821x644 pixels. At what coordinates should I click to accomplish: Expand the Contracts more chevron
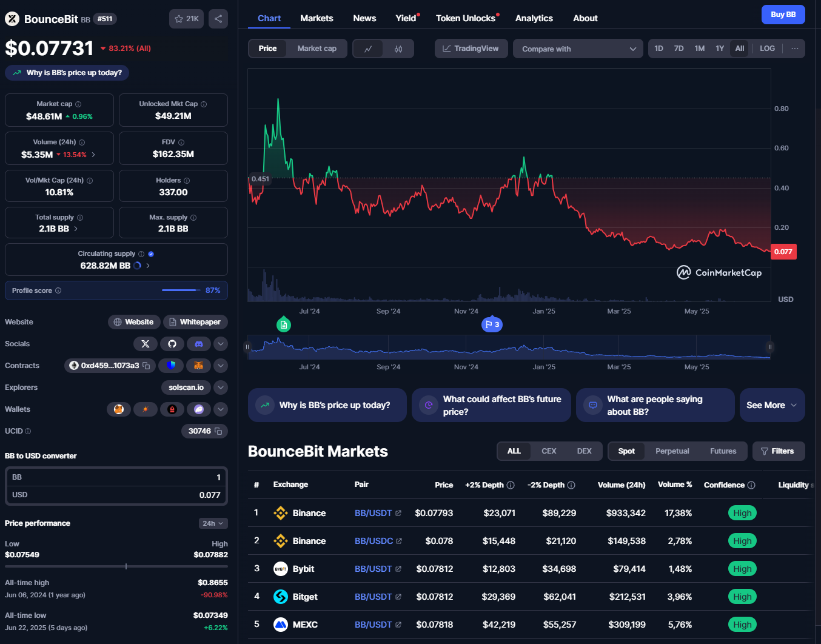[x=221, y=366]
